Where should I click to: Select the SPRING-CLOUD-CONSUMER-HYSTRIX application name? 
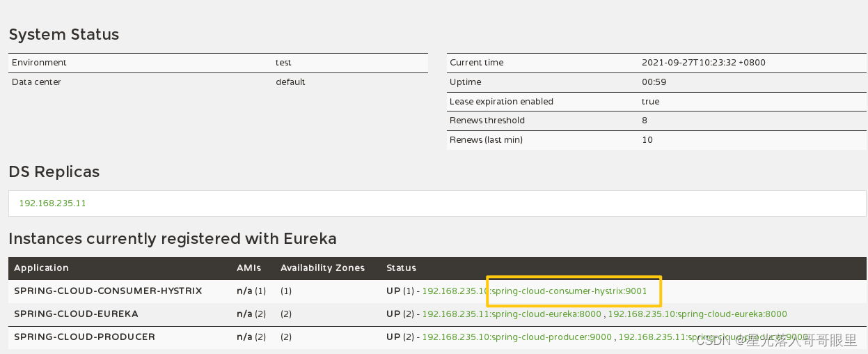pos(108,291)
